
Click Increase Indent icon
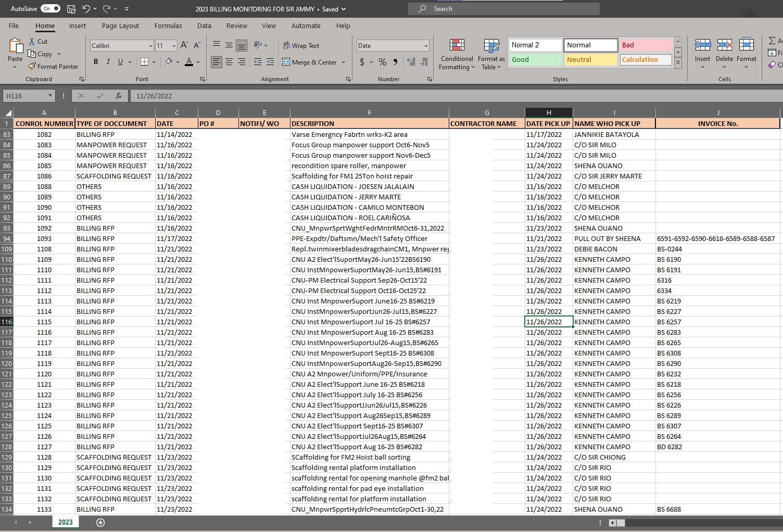point(270,62)
